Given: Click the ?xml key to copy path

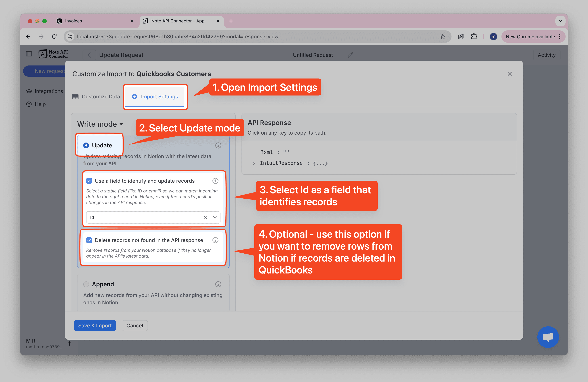Looking at the screenshot, I should (267, 152).
